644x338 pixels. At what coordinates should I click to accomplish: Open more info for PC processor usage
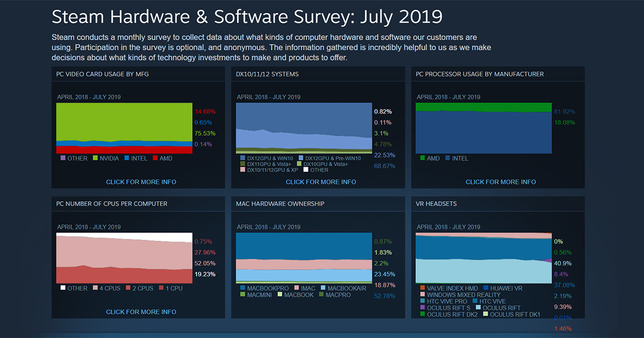tap(501, 182)
